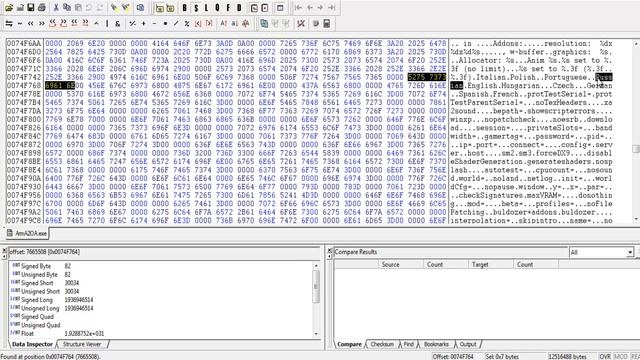Image resolution: width=640 pixels, height=360 pixels.
Task: Select the ArmA2OA.exe document tab
Action: pos(27,233)
